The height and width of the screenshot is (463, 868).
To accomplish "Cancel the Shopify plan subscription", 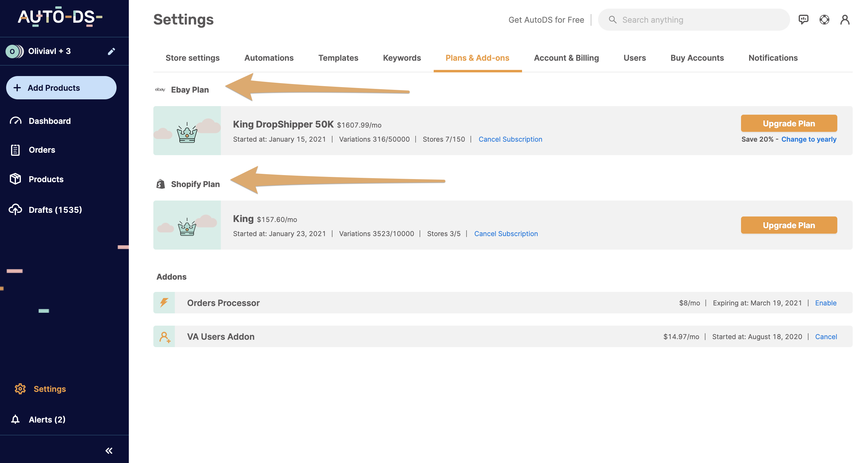I will (x=506, y=234).
